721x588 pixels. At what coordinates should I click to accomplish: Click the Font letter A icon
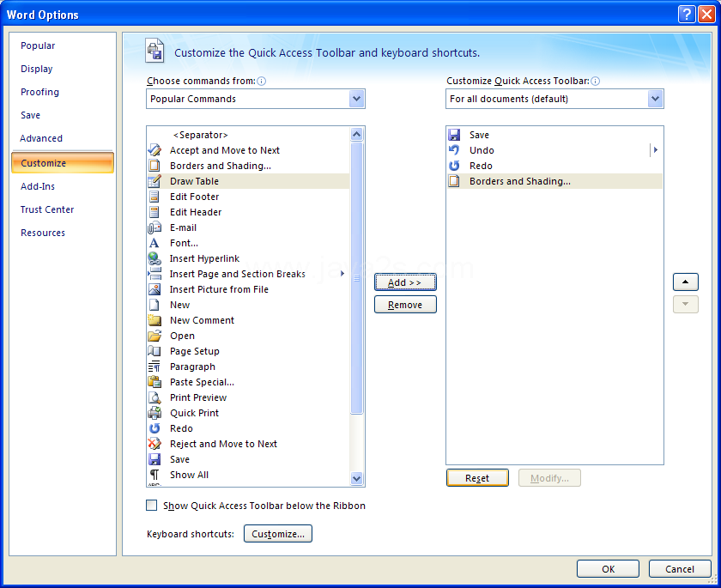point(154,243)
